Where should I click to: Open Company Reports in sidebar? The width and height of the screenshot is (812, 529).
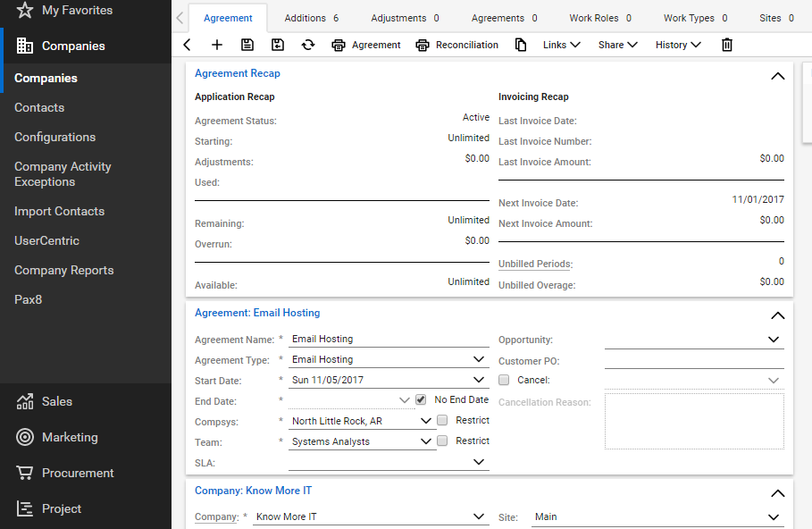click(x=63, y=271)
